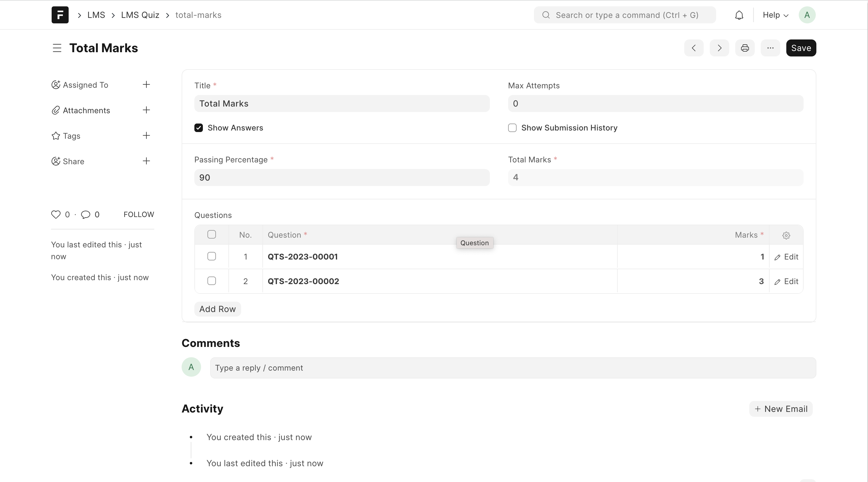Go to LMS via breadcrumb

pyautogui.click(x=96, y=15)
